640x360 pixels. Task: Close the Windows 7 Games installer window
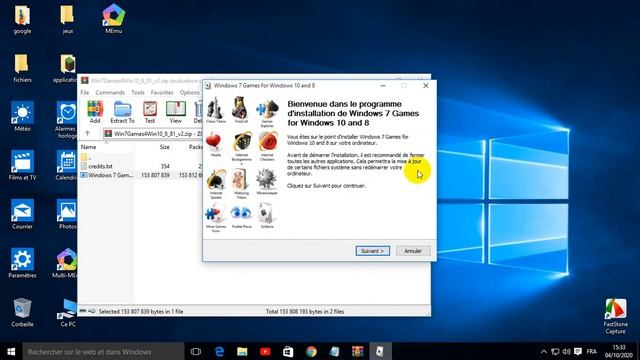[x=426, y=85]
